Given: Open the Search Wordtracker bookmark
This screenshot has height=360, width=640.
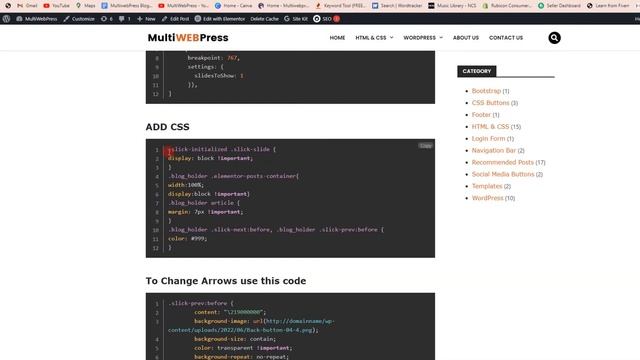Looking at the screenshot, I should pos(397,6).
